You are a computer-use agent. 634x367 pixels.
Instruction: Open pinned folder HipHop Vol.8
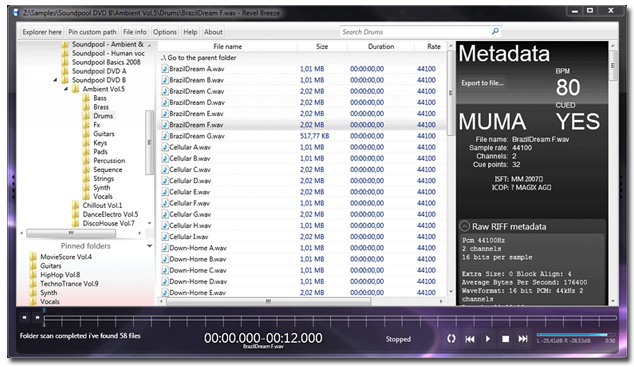(60, 274)
